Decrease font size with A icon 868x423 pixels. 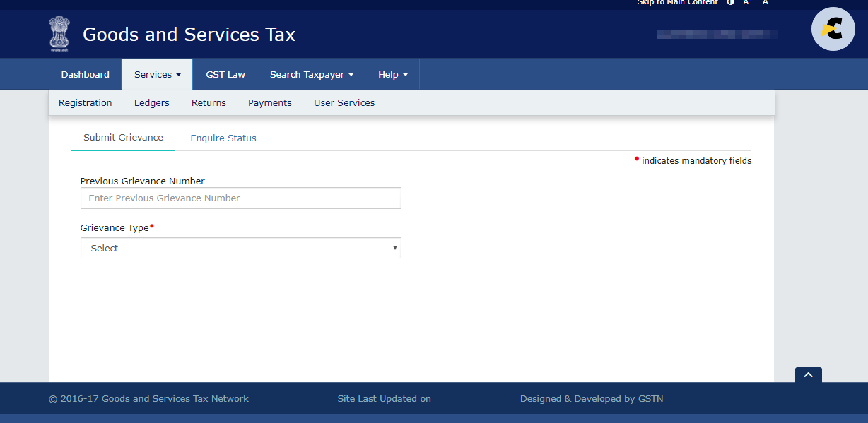tap(765, 3)
